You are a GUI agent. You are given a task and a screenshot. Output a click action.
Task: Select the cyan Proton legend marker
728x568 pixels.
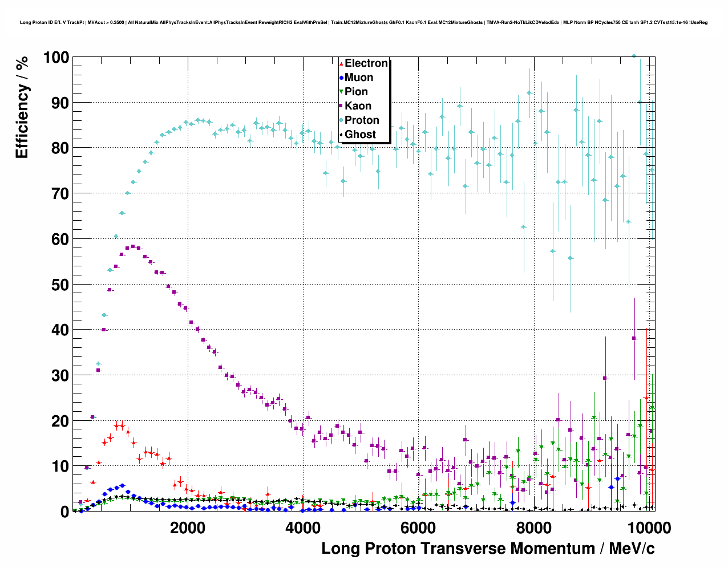click(x=341, y=120)
